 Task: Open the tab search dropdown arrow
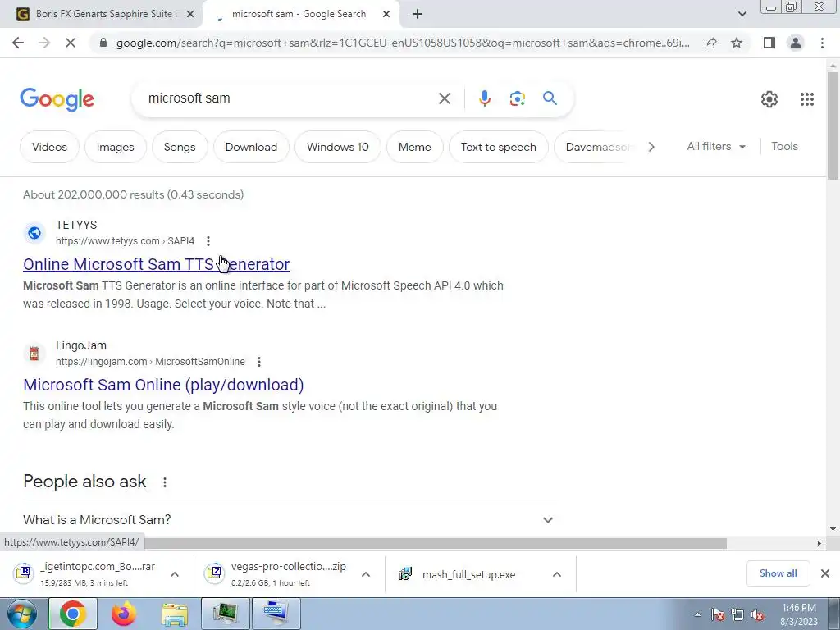(x=742, y=15)
